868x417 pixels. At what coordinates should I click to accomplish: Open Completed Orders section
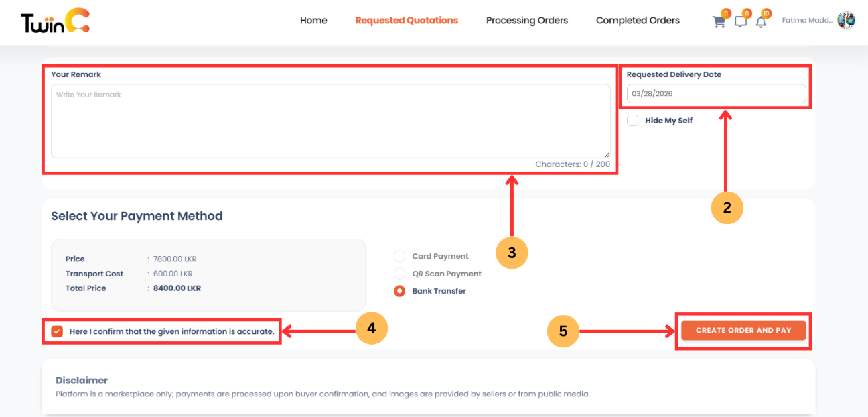[x=637, y=20]
